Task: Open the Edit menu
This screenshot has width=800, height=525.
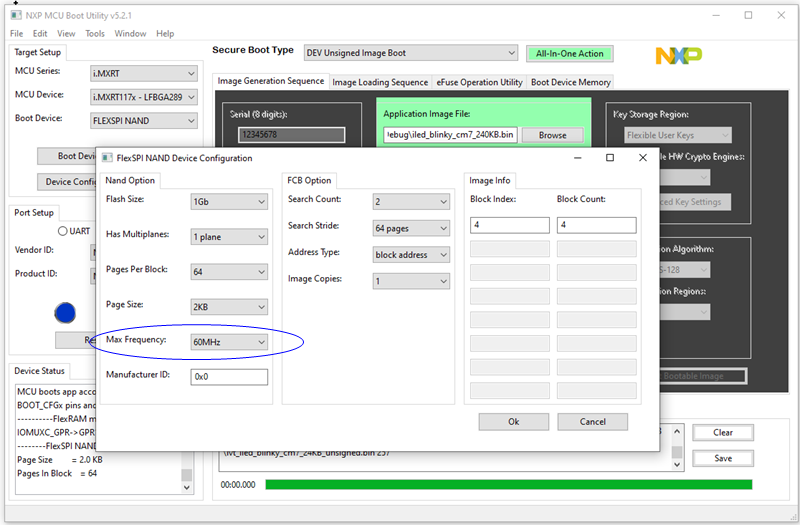Action: [x=40, y=34]
